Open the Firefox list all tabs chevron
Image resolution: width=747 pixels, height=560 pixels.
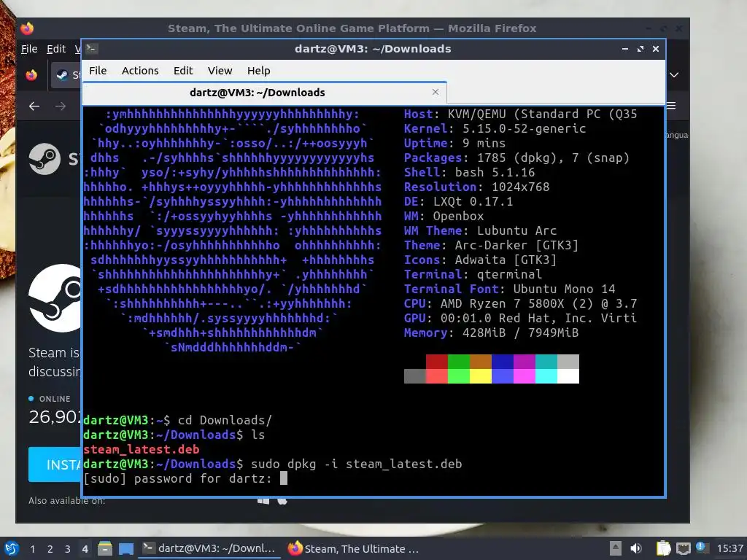[x=674, y=75]
